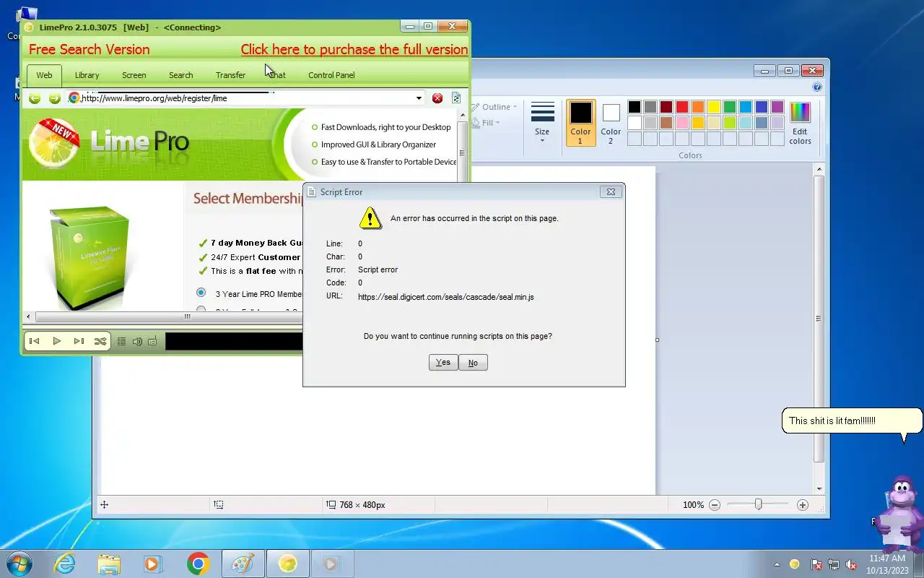Pick the yellow color swatch in Paint
924x578 pixels.
point(713,107)
